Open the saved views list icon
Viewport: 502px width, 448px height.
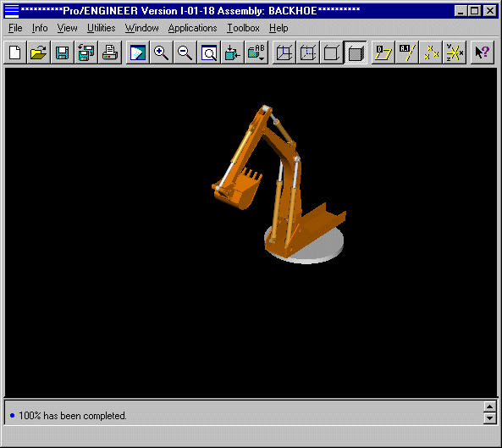[257, 53]
